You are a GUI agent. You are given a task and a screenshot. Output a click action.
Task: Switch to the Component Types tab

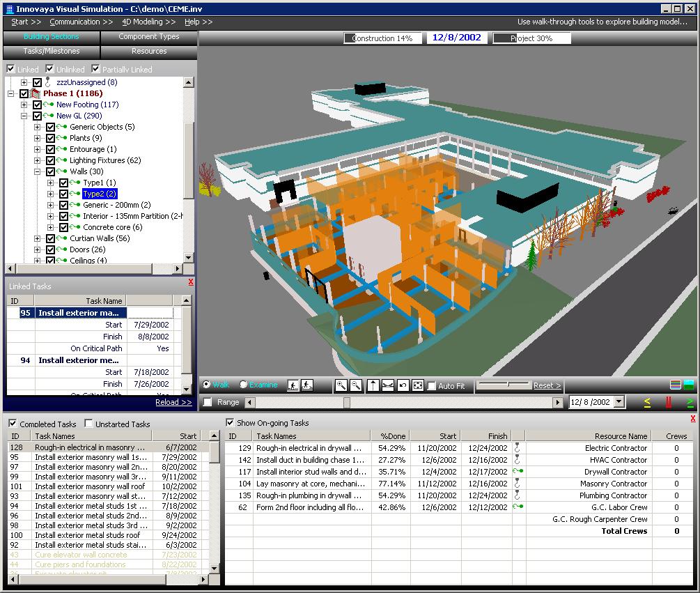[x=148, y=37]
